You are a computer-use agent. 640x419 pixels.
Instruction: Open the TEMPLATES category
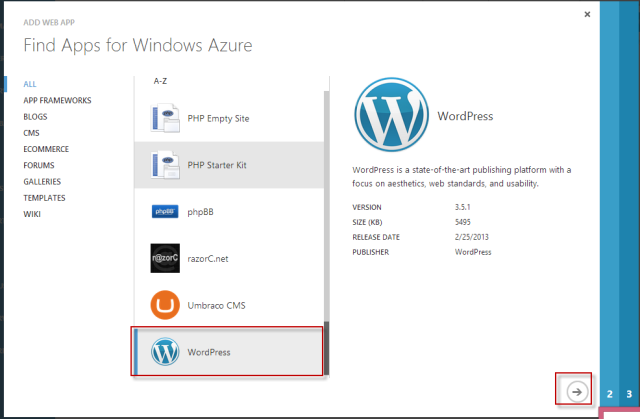click(x=44, y=198)
